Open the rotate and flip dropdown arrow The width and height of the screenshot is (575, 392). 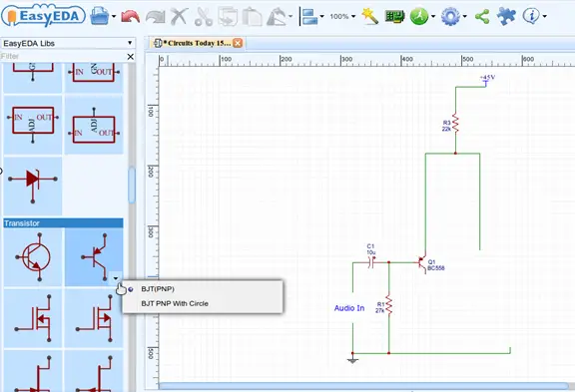[x=290, y=16]
